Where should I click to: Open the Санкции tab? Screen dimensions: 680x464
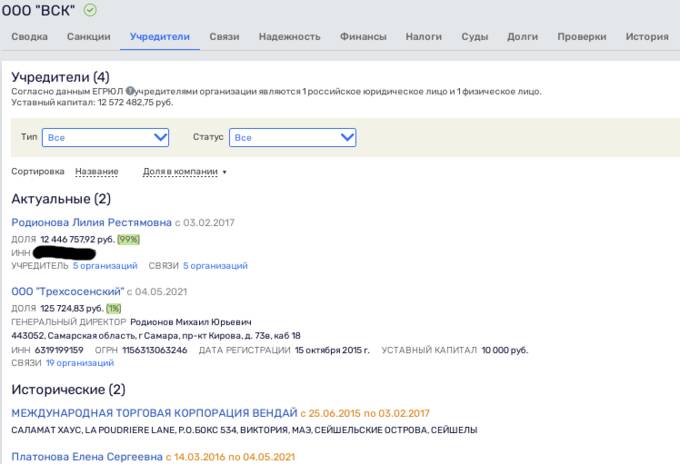coord(88,37)
